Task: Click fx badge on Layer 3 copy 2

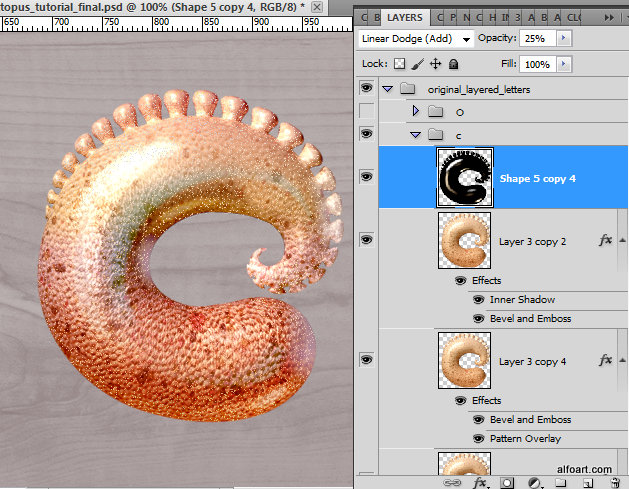Action: tap(605, 240)
